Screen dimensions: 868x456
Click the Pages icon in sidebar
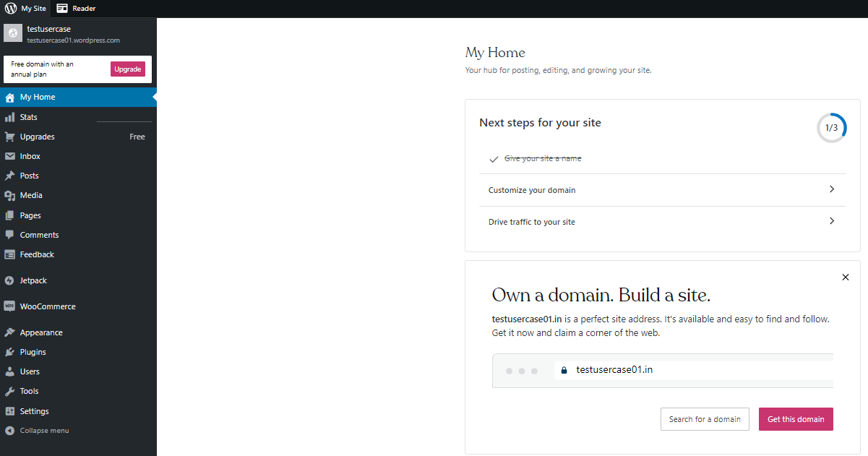pyautogui.click(x=10, y=215)
